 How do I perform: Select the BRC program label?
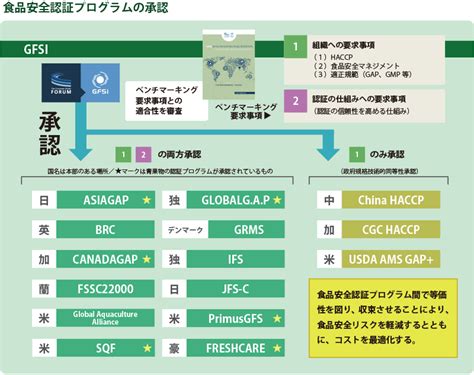[106, 230]
